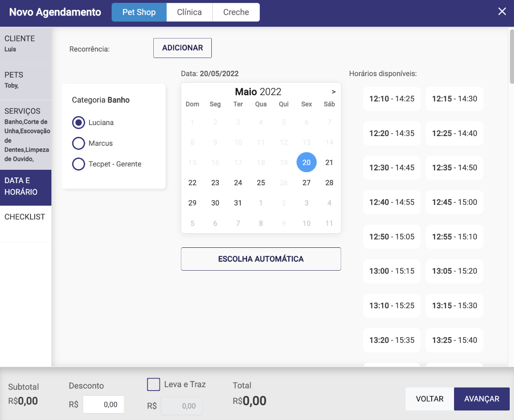Click the Desconto amount field

pos(103,405)
